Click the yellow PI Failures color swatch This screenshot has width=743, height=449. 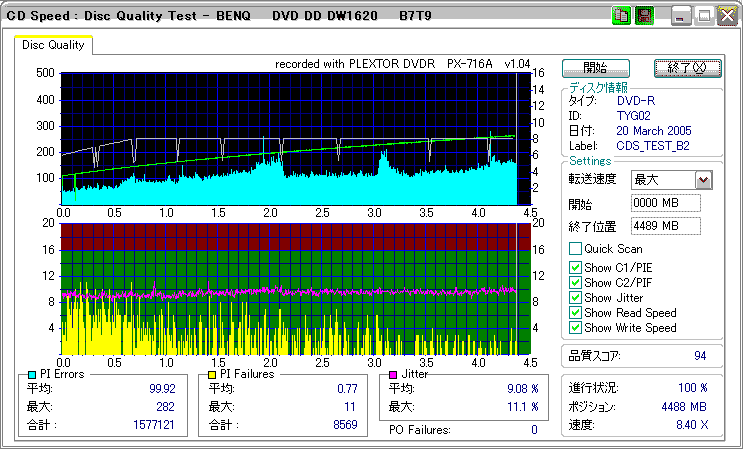[x=212, y=375]
